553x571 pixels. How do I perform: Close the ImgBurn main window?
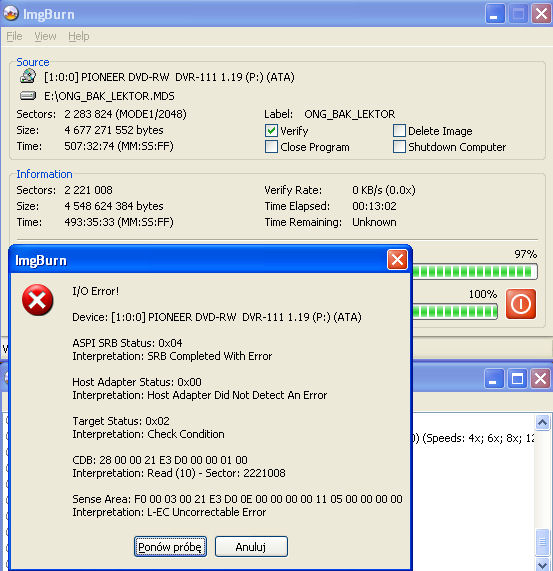point(541,14)
